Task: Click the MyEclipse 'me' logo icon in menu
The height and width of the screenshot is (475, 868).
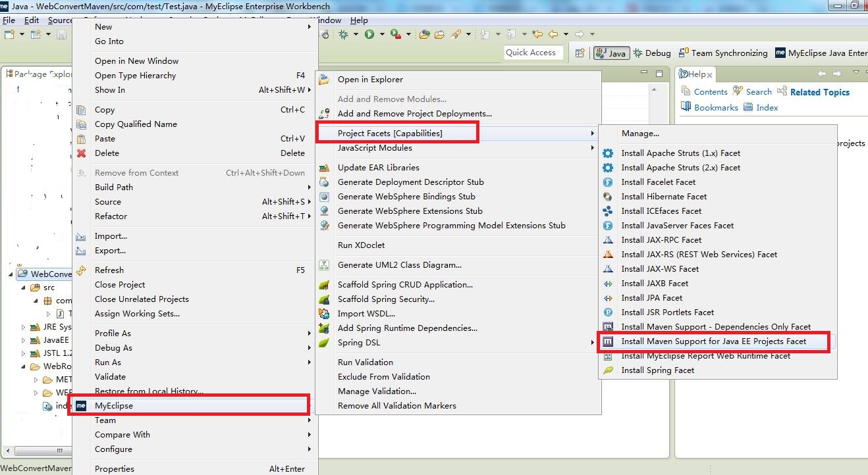Action: click(81, 406)
